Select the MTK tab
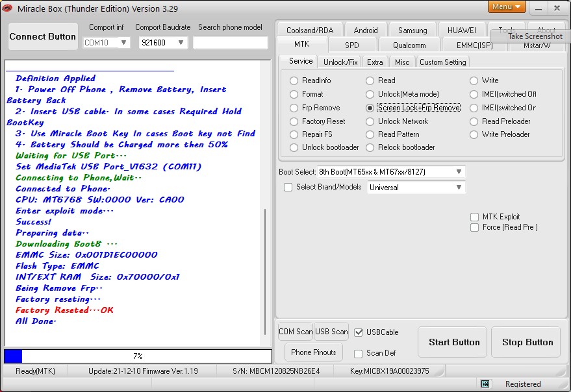Image resolution: width=571 pixels, height=392 pixels. (x=302, y=44)
